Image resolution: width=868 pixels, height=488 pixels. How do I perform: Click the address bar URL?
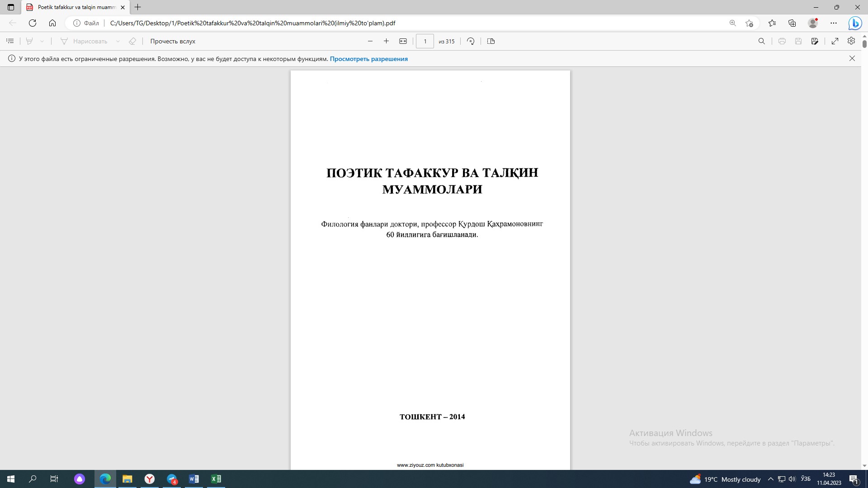pyautogui.click(x=253, y=23)
